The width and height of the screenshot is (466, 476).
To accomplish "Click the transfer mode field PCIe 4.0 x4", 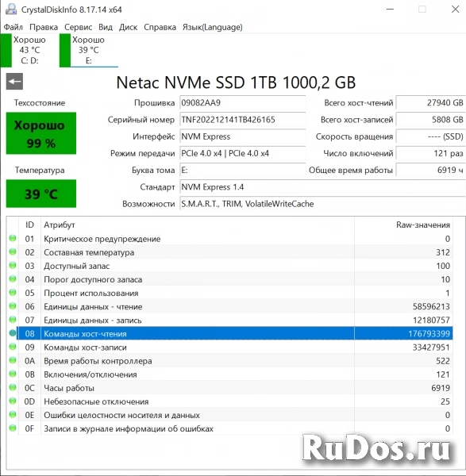I will pyautogui.click(x=243, y=153).
